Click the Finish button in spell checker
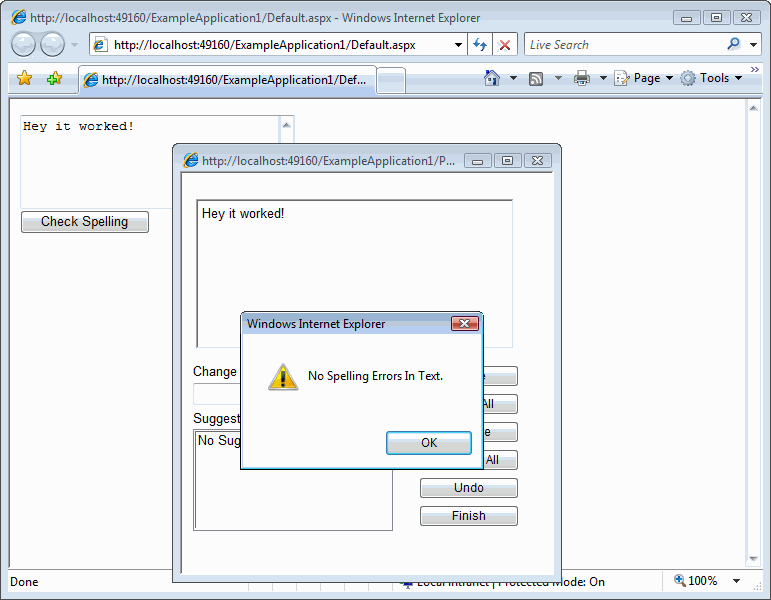This screenshot has height=600, width=771. click(x=468, y=516)
